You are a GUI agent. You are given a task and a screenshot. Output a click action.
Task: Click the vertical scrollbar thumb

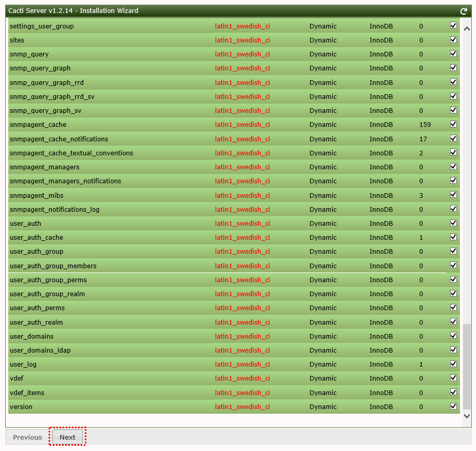click(x=467, y=367)
